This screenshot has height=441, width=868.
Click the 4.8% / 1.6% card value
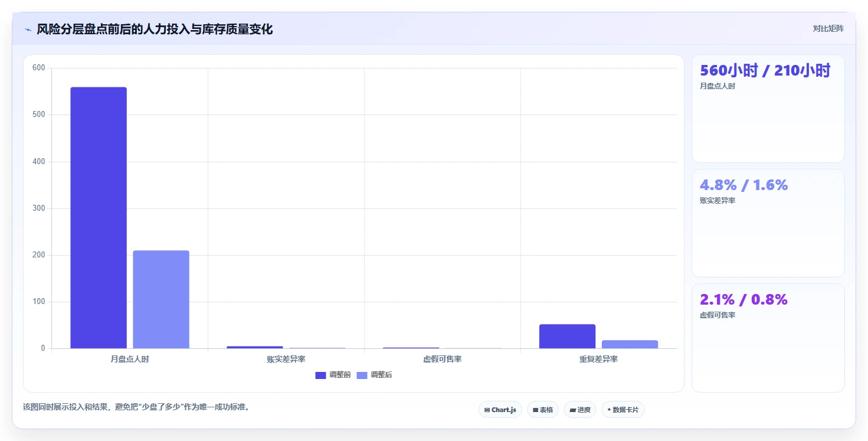pos(744,185)
